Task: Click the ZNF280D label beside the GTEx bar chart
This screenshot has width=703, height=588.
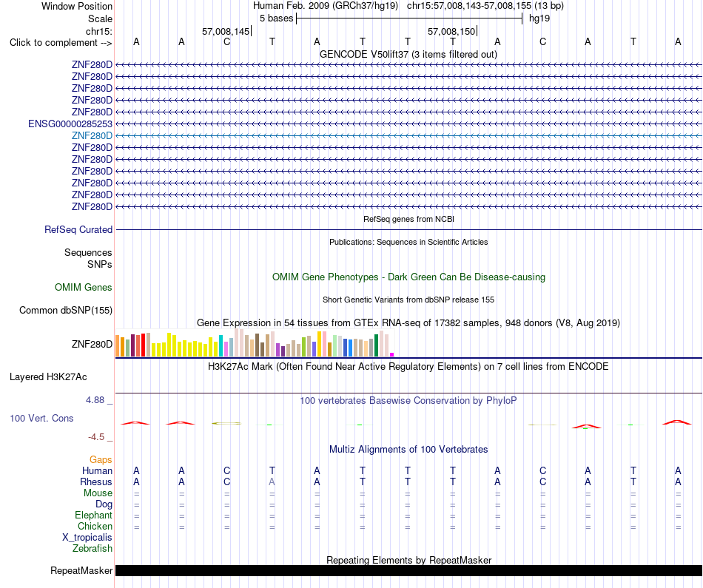Action: (x=92, y=344)
